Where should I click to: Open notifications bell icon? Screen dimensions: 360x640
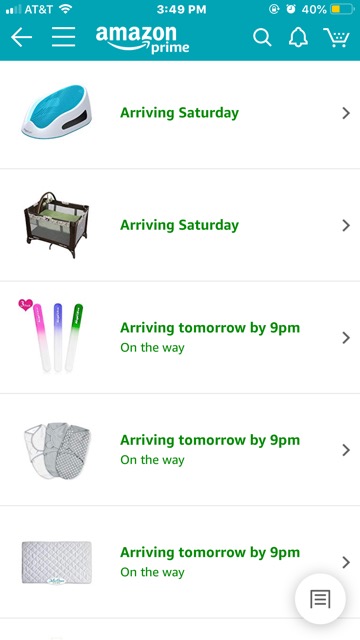coord(298,38)
